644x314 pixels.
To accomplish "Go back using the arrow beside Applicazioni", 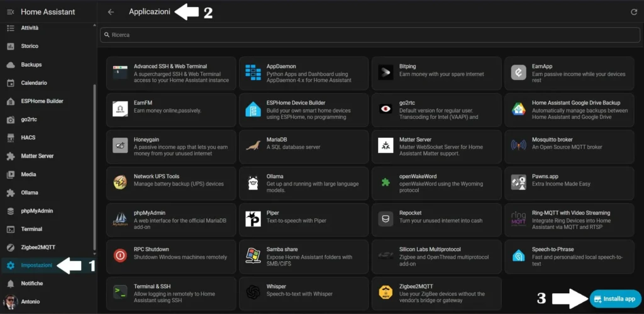I will click(111, 12).
